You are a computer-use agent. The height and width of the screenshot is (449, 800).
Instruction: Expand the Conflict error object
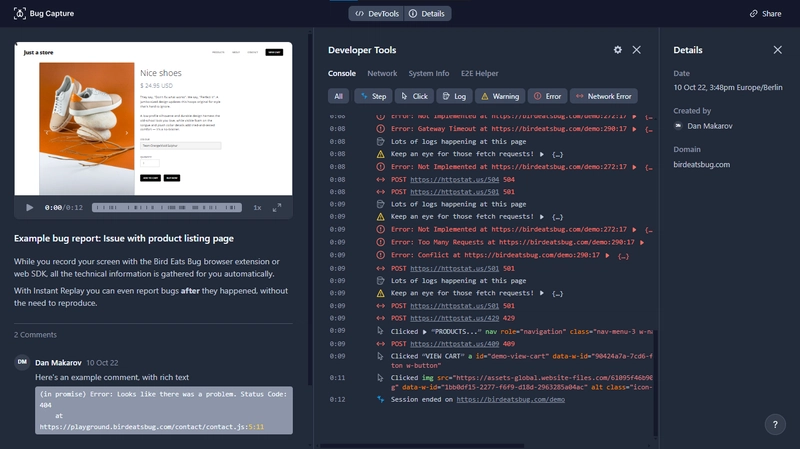pyautogui.click(x=607, y=255)
